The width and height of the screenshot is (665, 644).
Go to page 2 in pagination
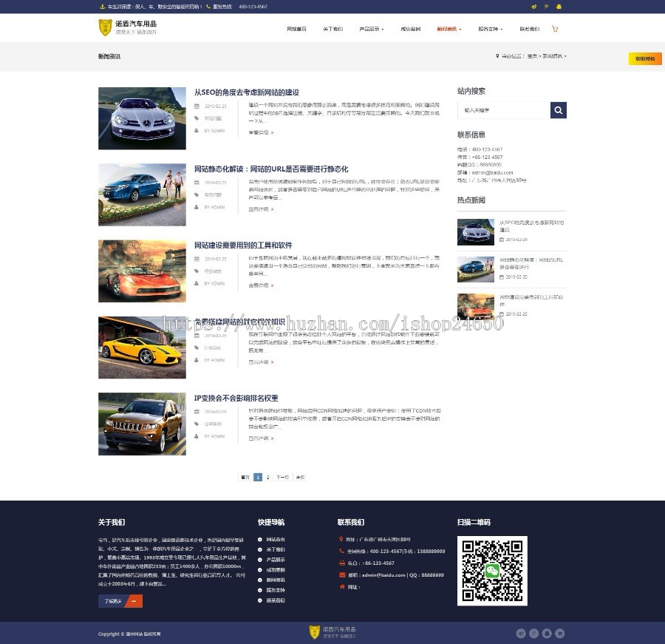(267, 478)
